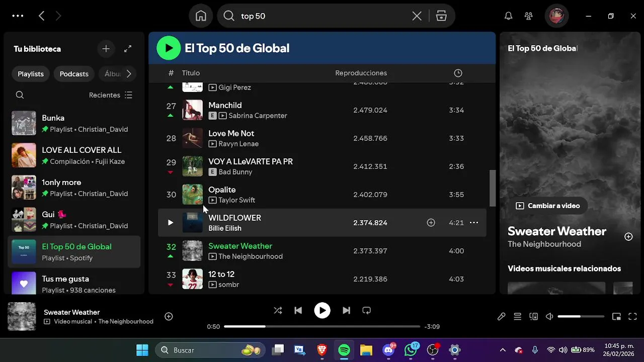Viewport: 644px width, 362px height.
Task: Clear the search with the X icon
Action: click(417, 16)
